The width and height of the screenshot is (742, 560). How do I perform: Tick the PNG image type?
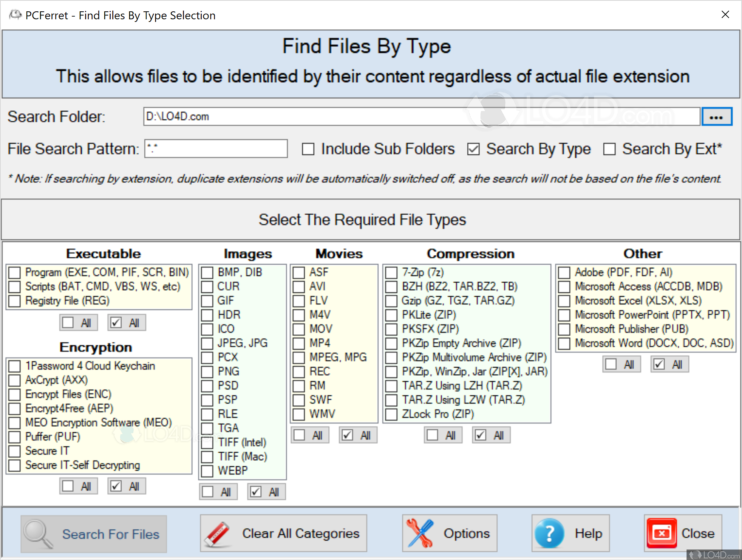point(207,372)
